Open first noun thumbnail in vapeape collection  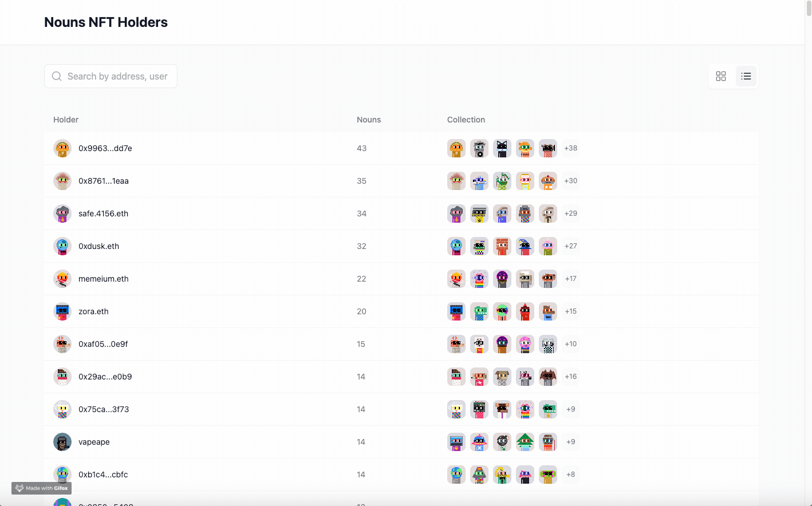click(456, 442)
